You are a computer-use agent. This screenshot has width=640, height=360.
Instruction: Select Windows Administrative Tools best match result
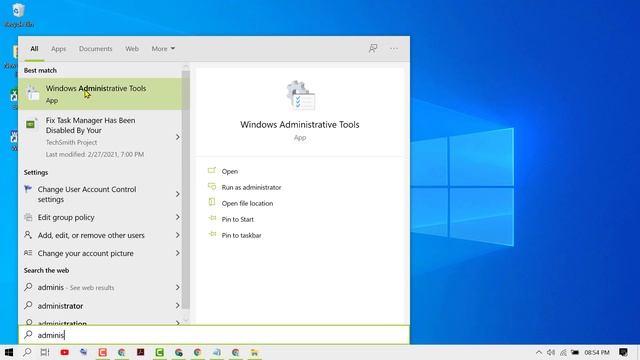click(x=101, y=94)
